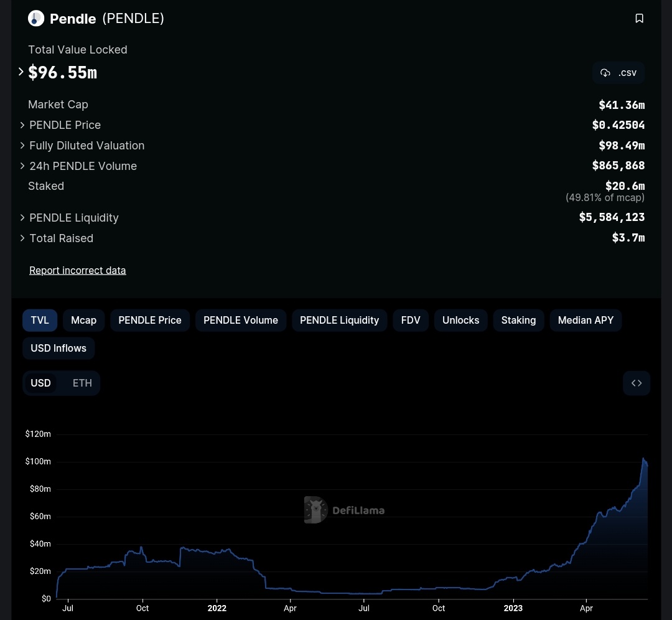Download TVL data as .csv
The image size is (672, 620).
618,73
